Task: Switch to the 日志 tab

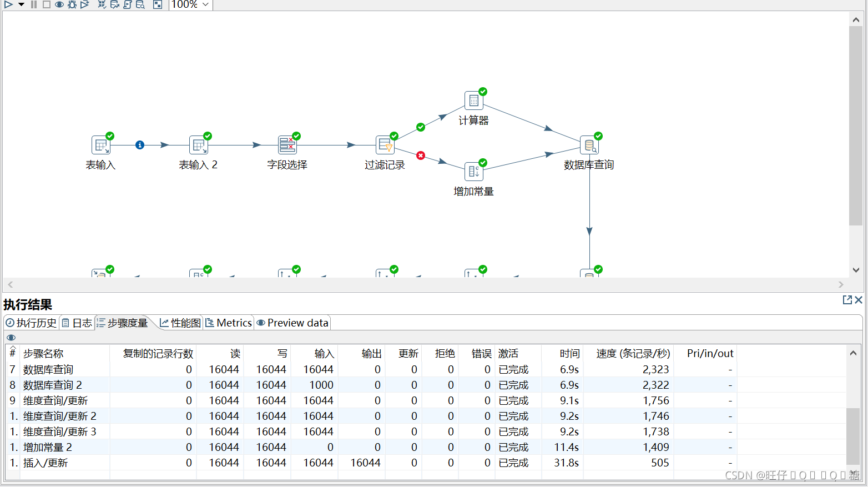Action: click(77, 323)
